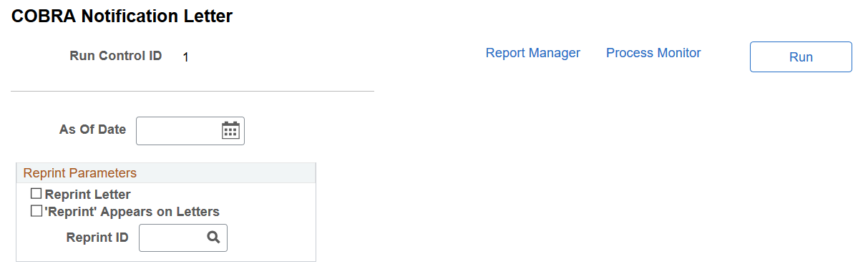This screenshot has width=868, height=269.
Task: Select the Reprint ID field label
Action: 97,238
